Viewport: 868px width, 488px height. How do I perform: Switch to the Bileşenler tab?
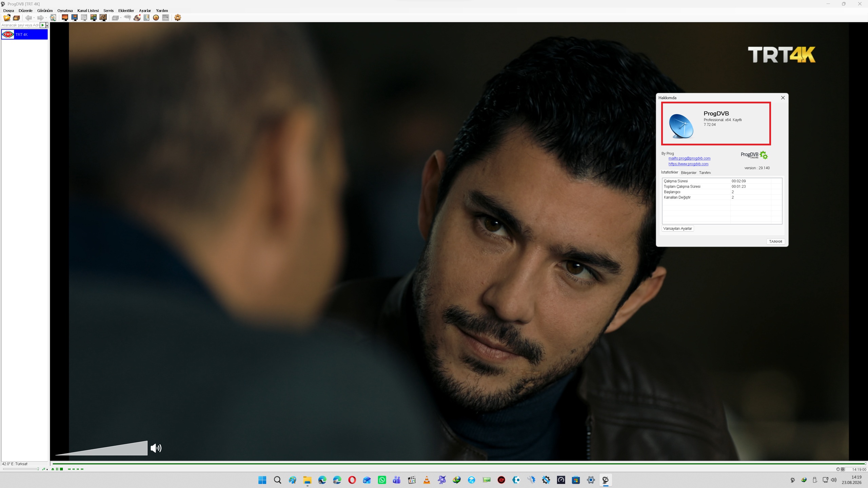coord(688,172)
